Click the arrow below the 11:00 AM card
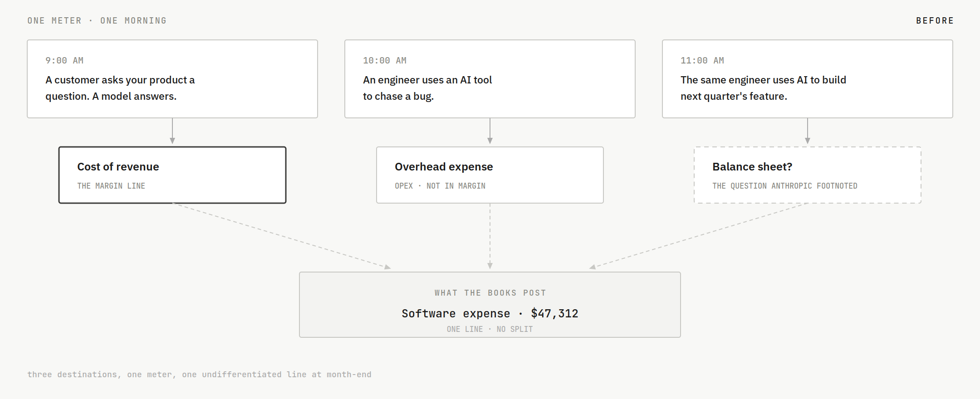The height and width of the screenshot is (399, 980). [x=808, y=131]
